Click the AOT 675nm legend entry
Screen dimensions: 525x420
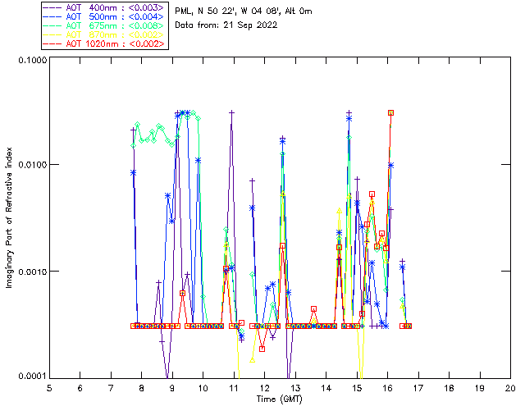[104, 25]
